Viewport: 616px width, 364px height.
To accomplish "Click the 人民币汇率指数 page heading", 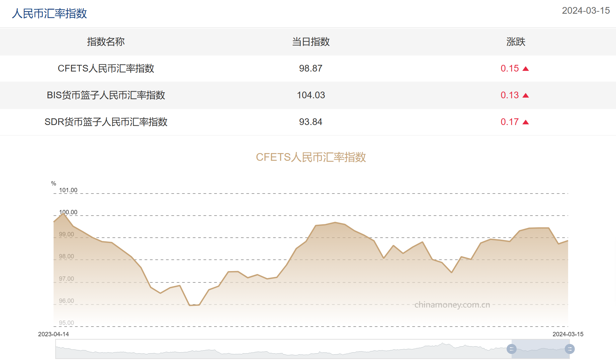I will pyautogui.click(x=50, y=14).
